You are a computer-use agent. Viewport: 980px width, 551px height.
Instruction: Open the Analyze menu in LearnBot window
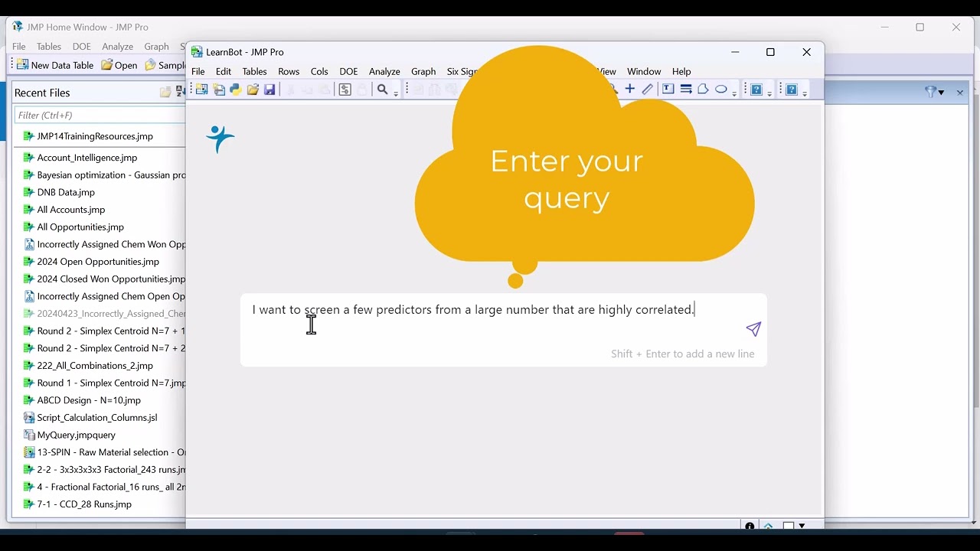click(x=384, y=72)
